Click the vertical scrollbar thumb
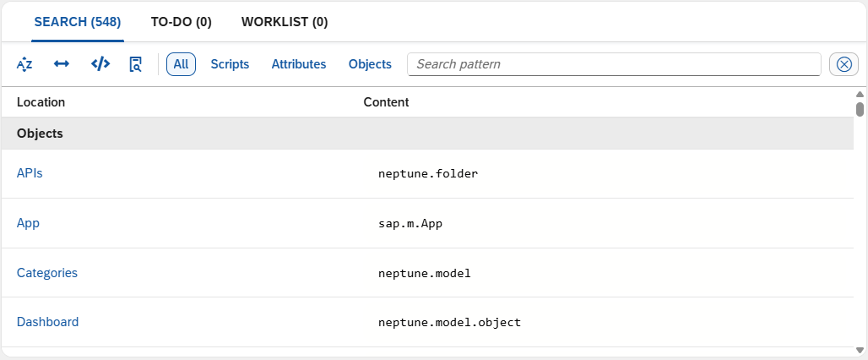This screenshot has height=360, width=868. click(860, 109)
